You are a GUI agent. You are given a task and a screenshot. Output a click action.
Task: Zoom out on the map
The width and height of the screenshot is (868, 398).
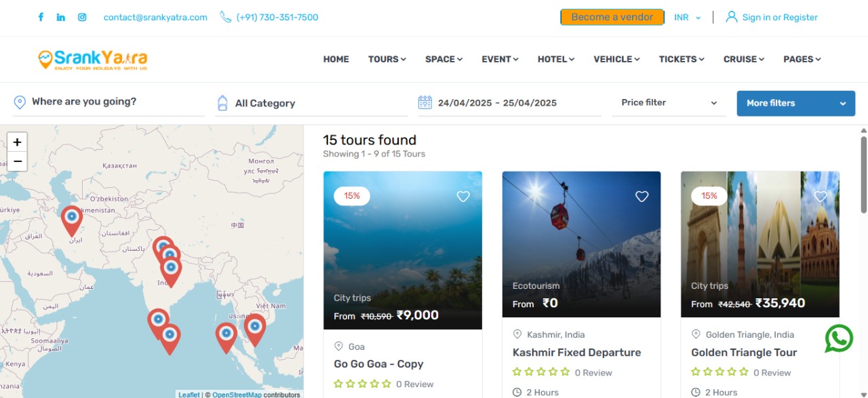pos(17,161)
